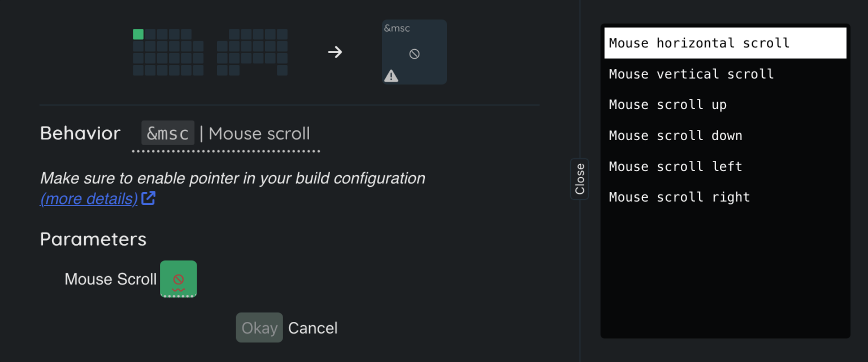The width and height of the screenshot is (868, 362).
Task: Open the more details link
Action: (89, 199)
